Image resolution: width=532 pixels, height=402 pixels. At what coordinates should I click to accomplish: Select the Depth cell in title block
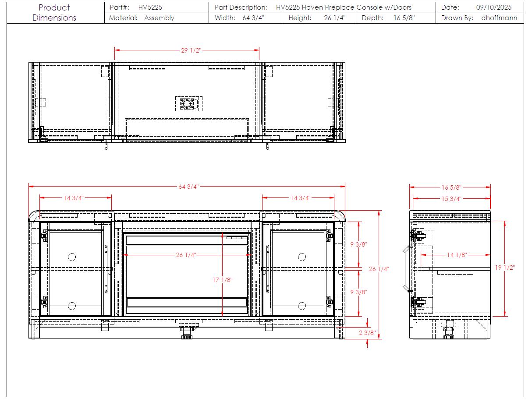click(388, 18)
